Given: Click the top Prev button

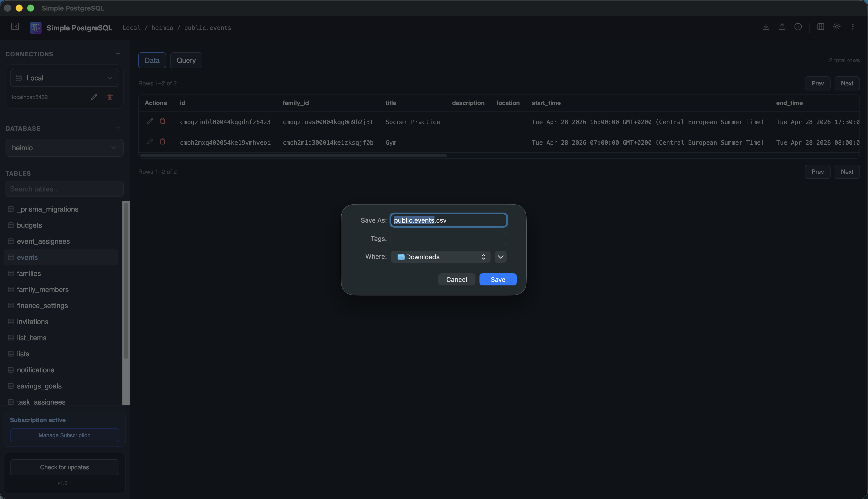Looking at the screenshot, I should (x=817, y=83).
